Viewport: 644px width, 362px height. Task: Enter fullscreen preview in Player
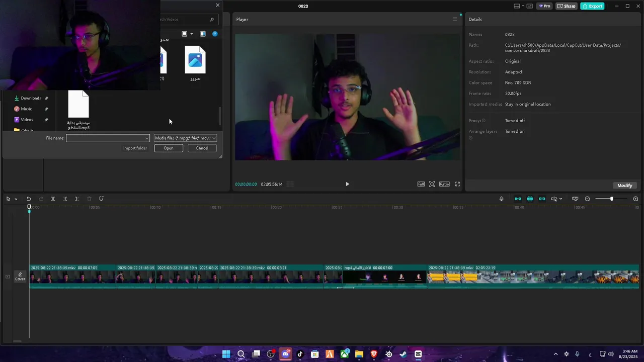coord(457,184)
